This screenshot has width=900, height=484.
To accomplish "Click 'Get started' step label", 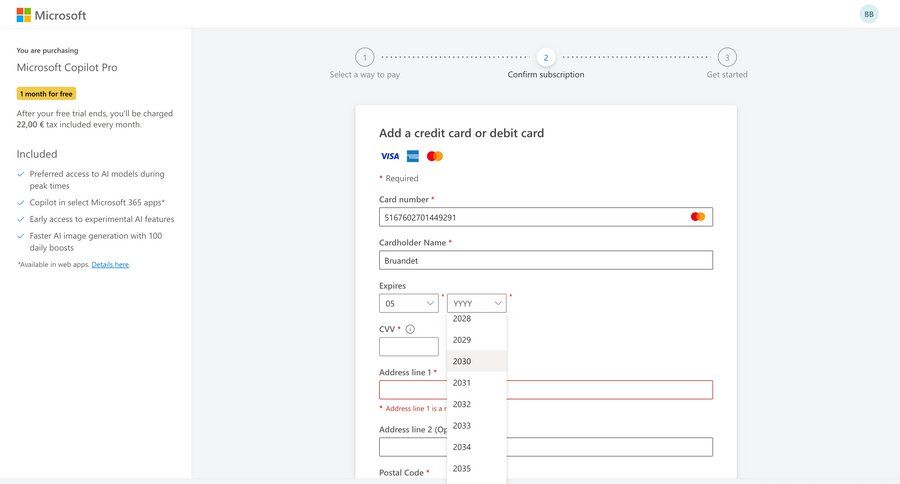I will coord(727,75).
